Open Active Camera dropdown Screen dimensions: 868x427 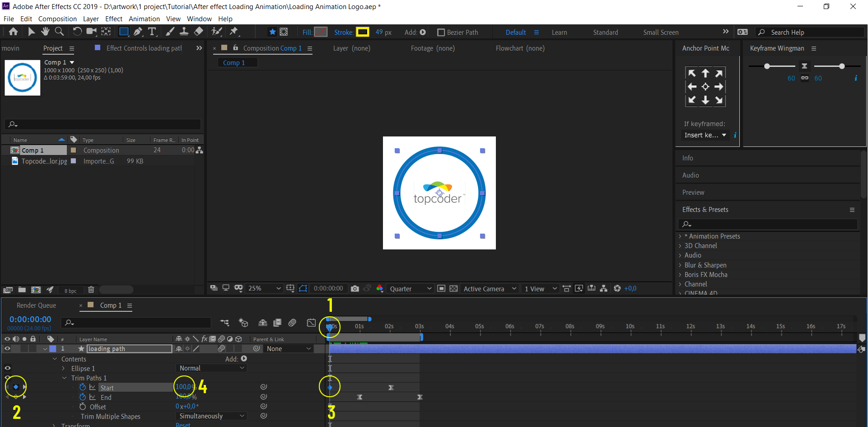490,289
